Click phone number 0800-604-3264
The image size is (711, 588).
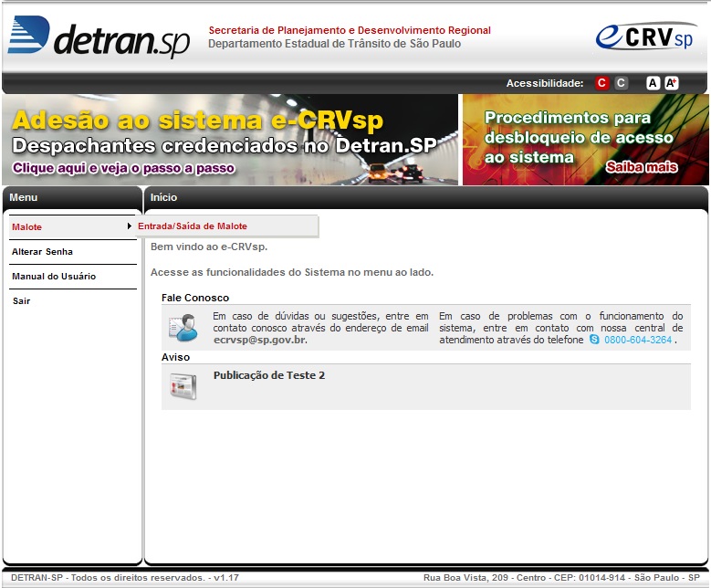638,340
